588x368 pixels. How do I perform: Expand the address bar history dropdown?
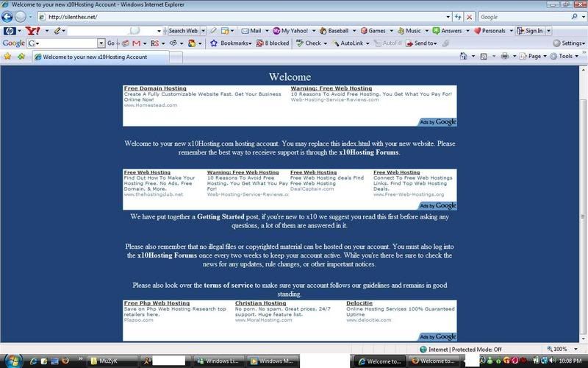448,17
